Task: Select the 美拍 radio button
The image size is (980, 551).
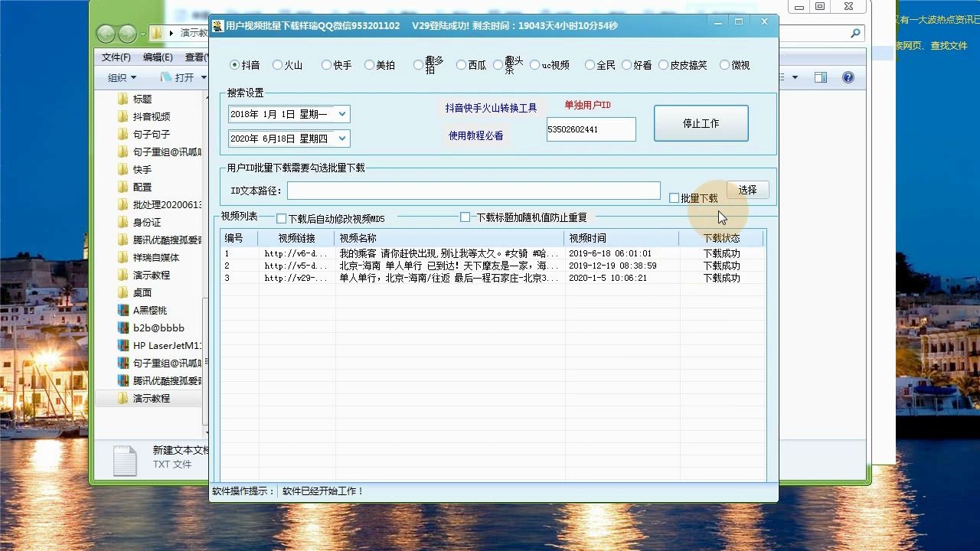Action: click(x=369, y=65)
